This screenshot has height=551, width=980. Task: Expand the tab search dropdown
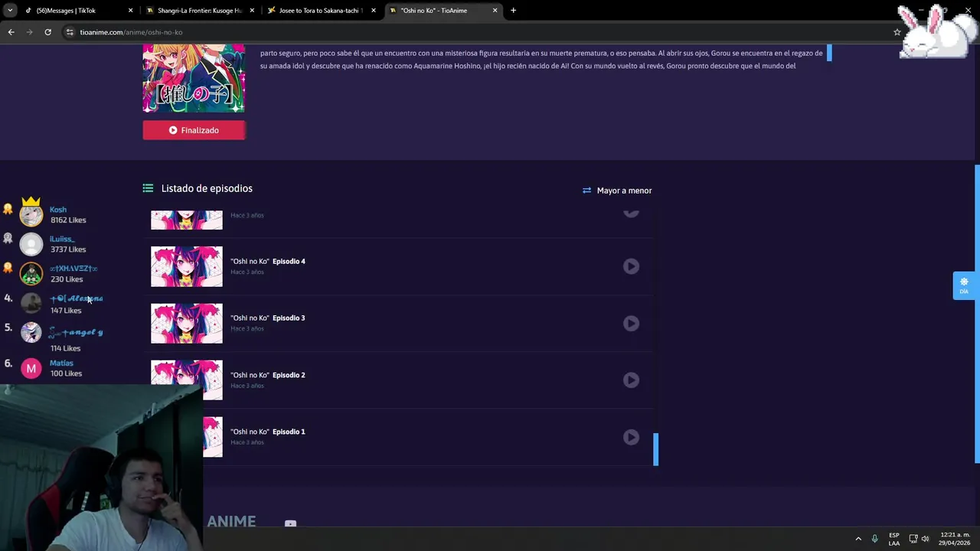tap(10, 11)
